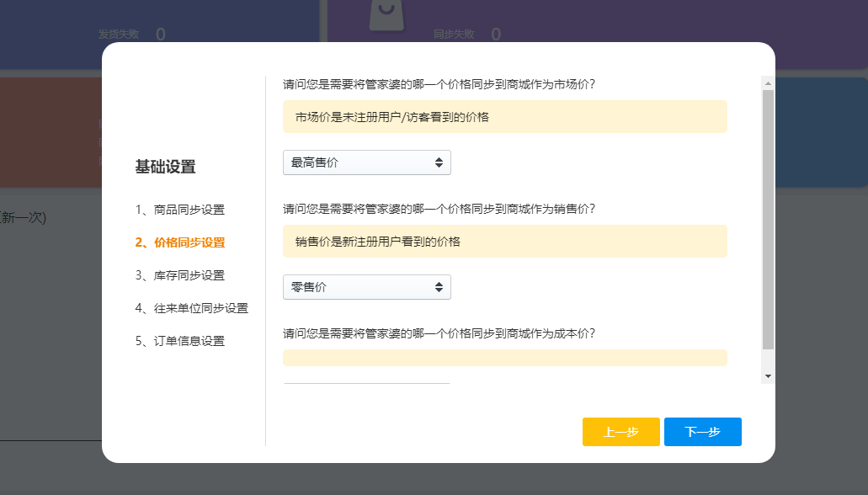Jump to step 5、订单信息设置
The height and width of the screenshot is (495, 868).
(x=180, y=341)
